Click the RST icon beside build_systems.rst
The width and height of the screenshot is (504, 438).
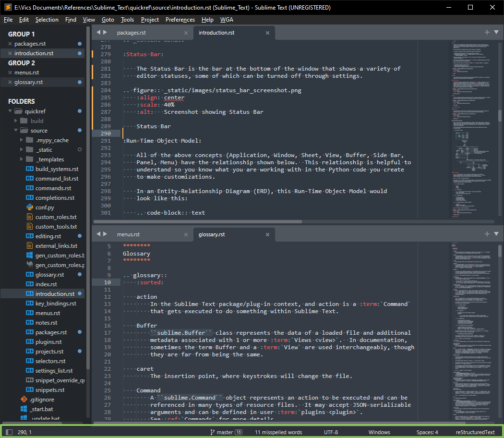[29, 169]
